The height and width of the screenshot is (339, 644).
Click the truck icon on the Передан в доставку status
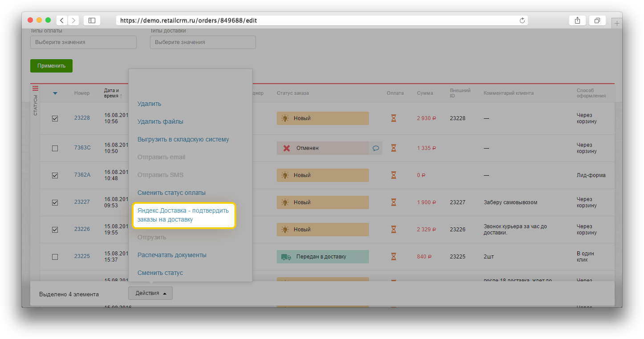click(286, 257)
